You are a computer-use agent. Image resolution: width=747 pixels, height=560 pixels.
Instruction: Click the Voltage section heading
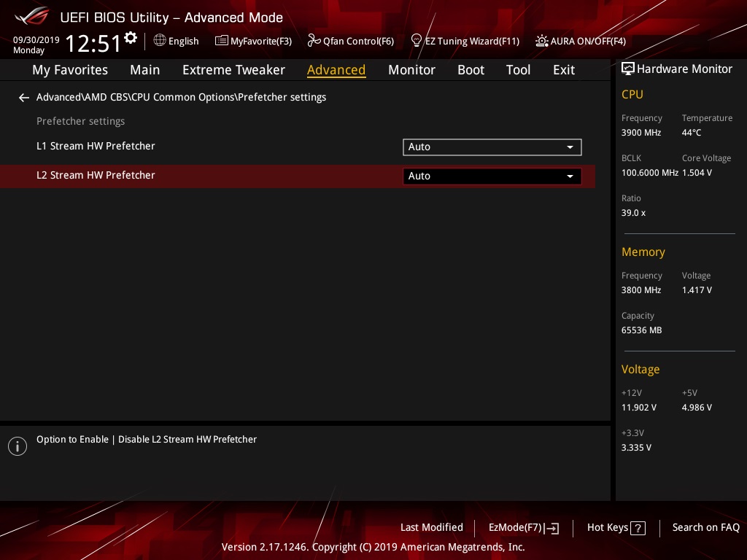(x=640, y=370)
